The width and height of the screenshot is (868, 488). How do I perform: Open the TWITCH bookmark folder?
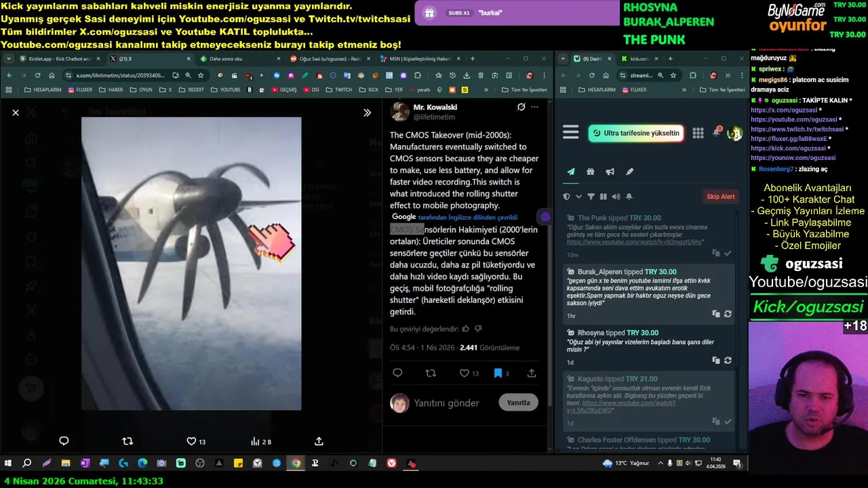[x=338, y=89]
